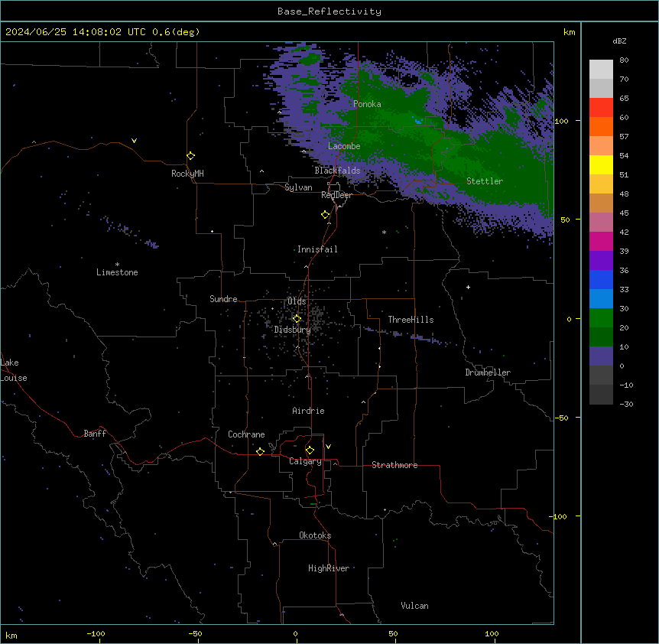Click the yellow diamond marker above RockyMH
Image resolution: width=659 pixels, height=644 pixels.
(191, 156)
